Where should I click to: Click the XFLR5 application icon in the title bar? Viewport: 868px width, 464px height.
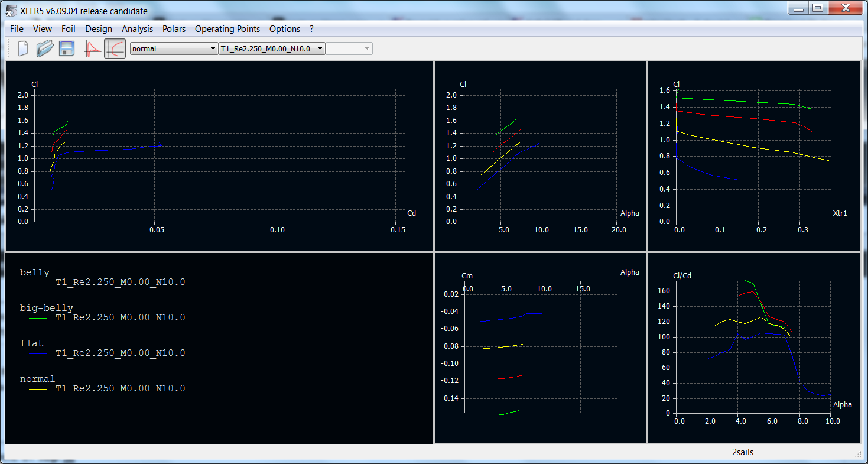(9, 10)
